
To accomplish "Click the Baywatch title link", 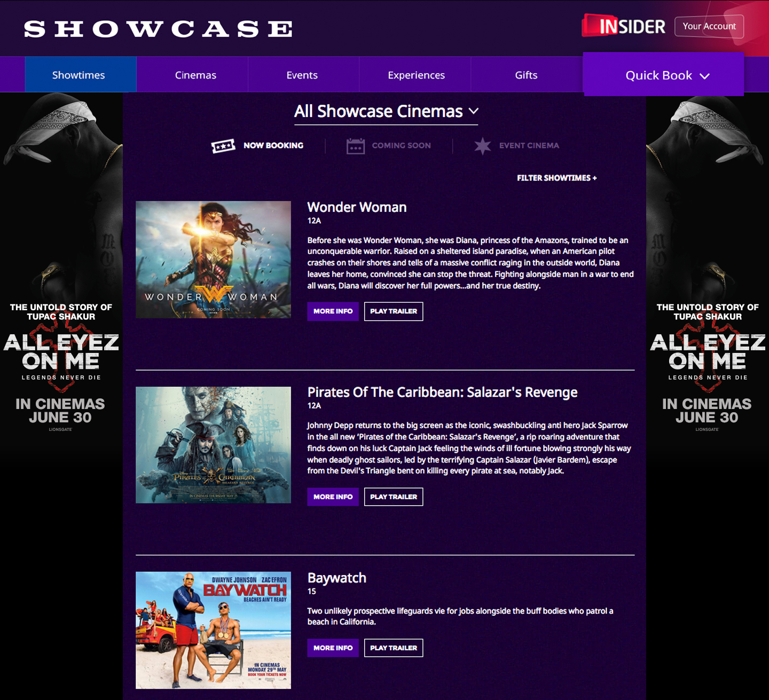I will pos(337,578).
